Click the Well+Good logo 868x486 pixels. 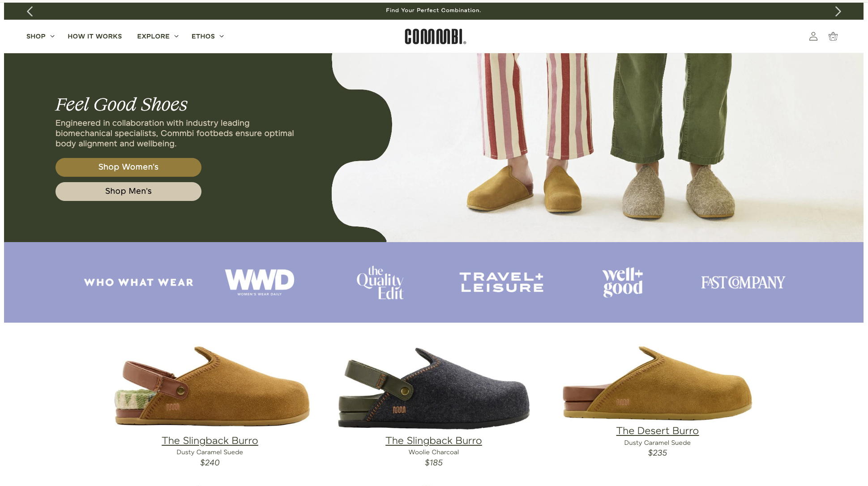click(x=623, y=282)
